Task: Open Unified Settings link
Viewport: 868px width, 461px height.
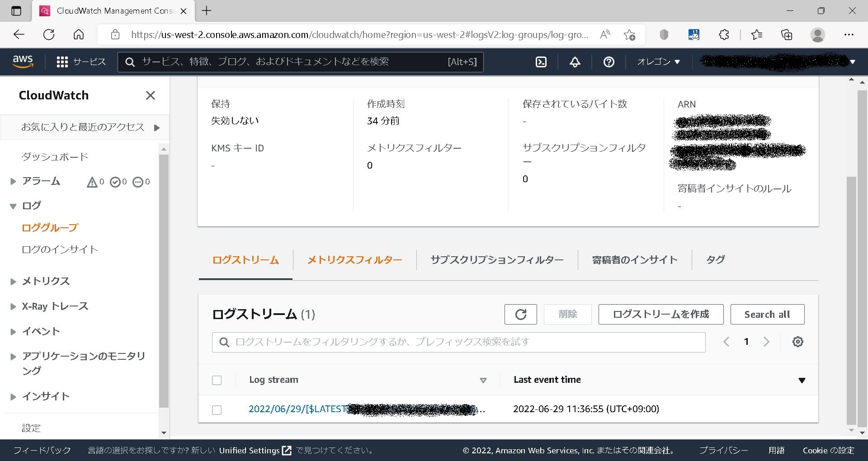Action: click(x=255, y=451)
